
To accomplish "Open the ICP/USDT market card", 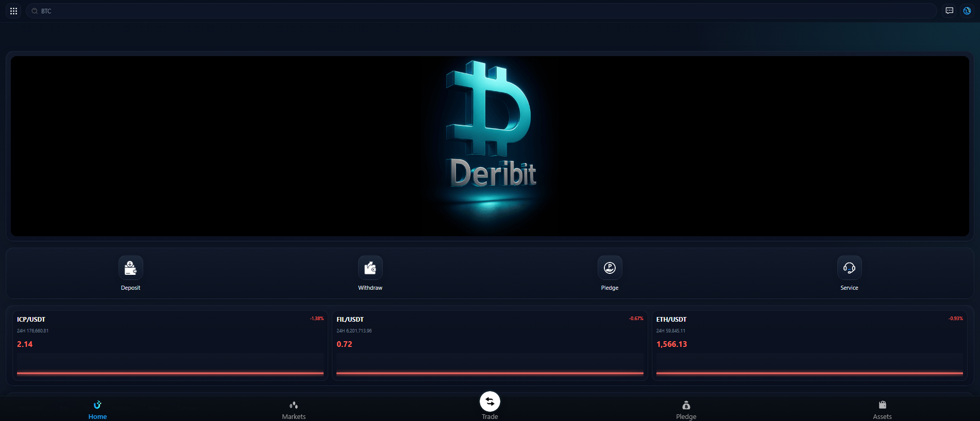I will click(x=170, y=345).
